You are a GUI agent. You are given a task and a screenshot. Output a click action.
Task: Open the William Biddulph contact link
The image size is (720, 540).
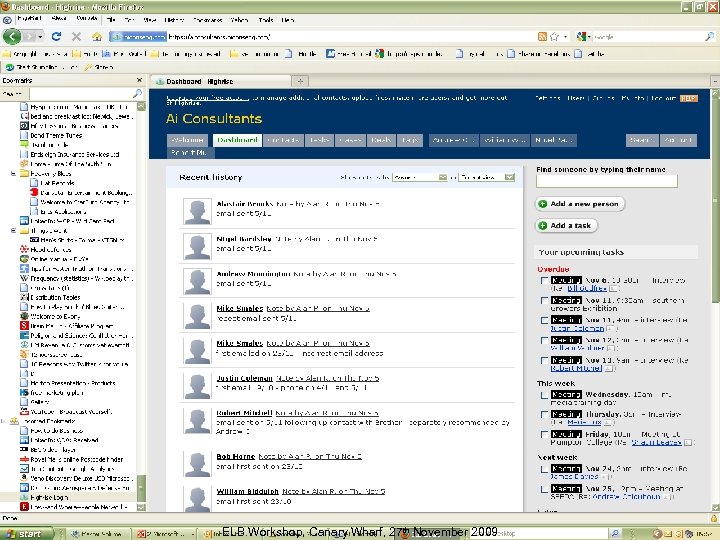248,491
